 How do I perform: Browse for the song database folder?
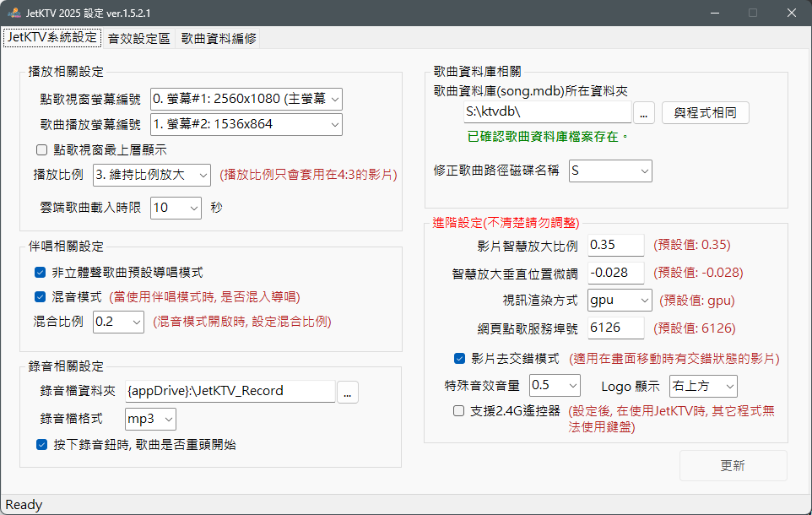tap(644, 112)
